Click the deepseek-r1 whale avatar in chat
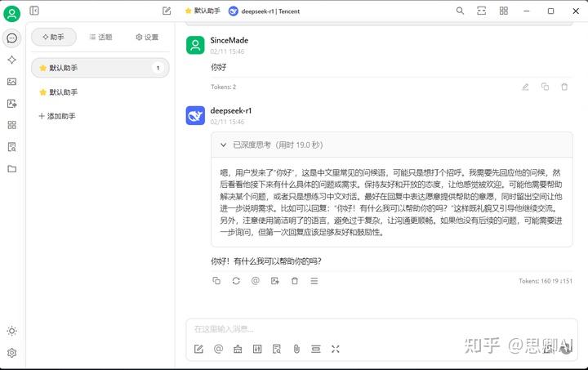This screenshot has height=370, width=588. [x=195, y=115]
